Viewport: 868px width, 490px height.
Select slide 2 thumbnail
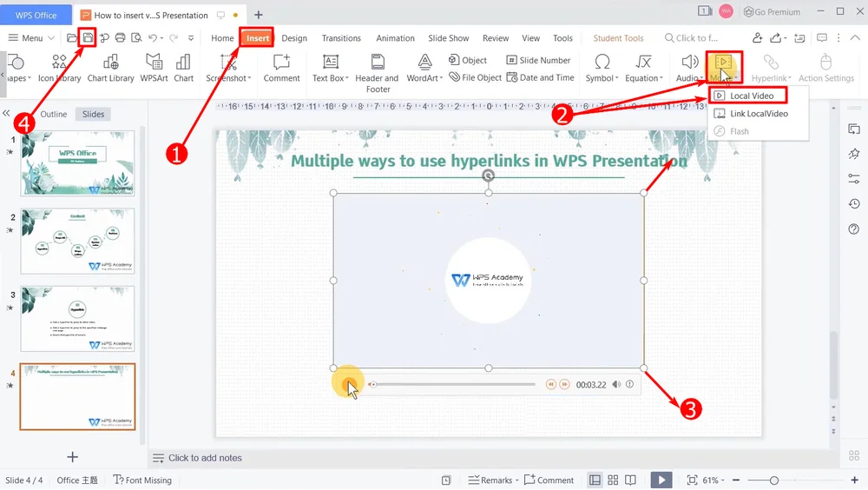point(77,241)
